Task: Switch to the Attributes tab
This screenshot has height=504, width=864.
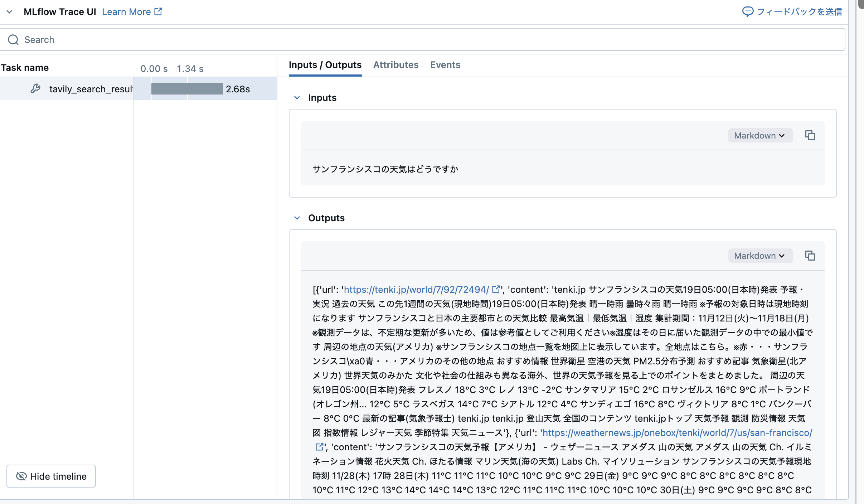Action: click(395, 65)
